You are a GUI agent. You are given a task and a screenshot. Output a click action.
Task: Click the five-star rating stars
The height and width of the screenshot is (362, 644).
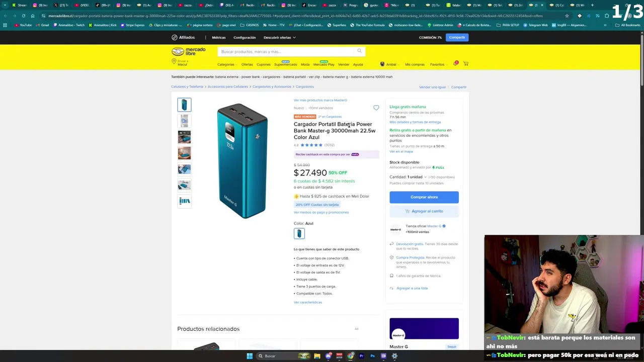click(311, 145)
